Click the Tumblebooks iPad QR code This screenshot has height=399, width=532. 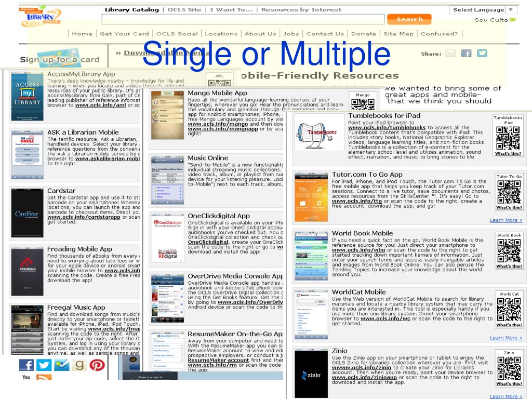coord(508,138)
